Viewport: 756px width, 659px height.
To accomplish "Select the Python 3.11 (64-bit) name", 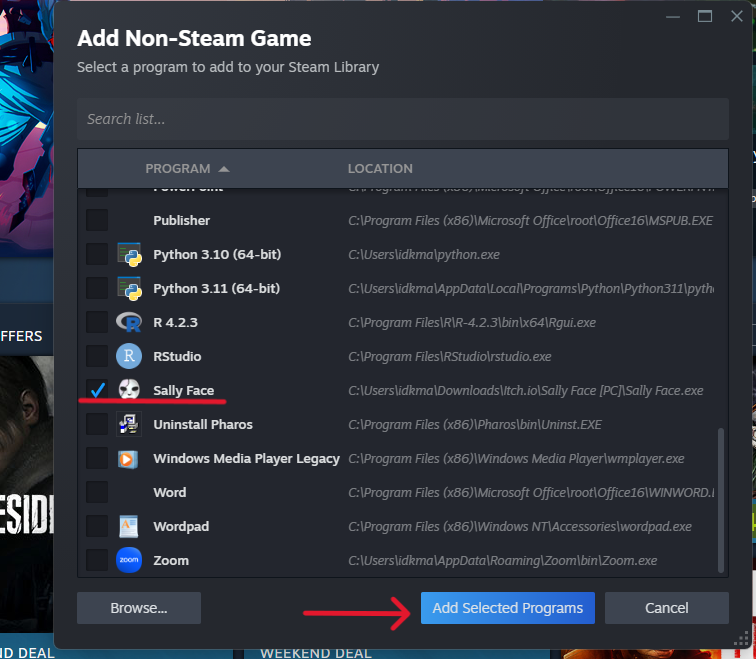I will click(216, 288).
